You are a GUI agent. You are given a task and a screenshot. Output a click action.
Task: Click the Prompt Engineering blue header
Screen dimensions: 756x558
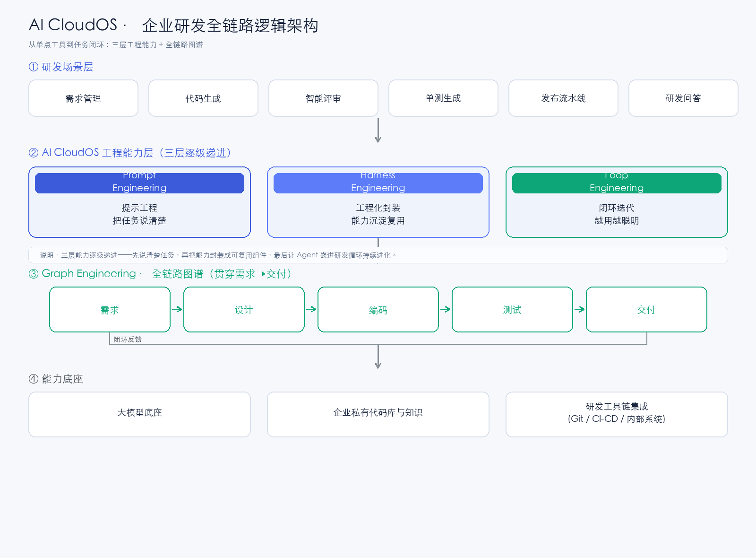click(139, 183)
